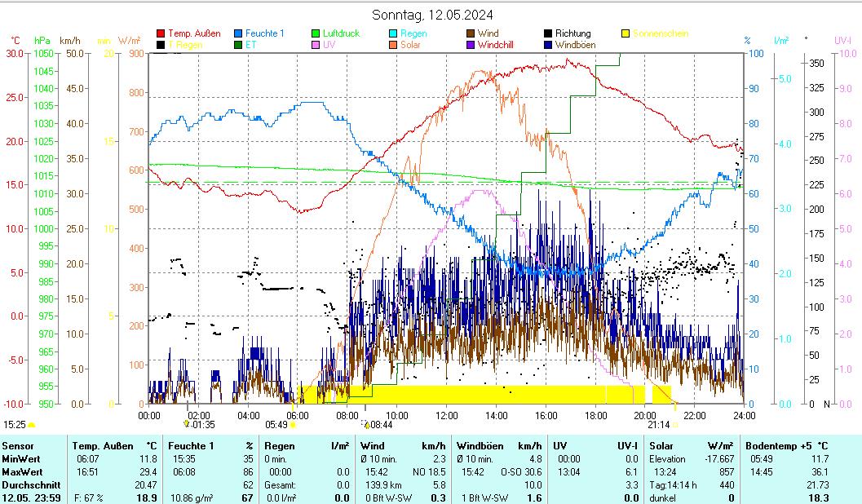Click the dunkel status text
Screen dimensions: 862x504
(x=662, y=498)
